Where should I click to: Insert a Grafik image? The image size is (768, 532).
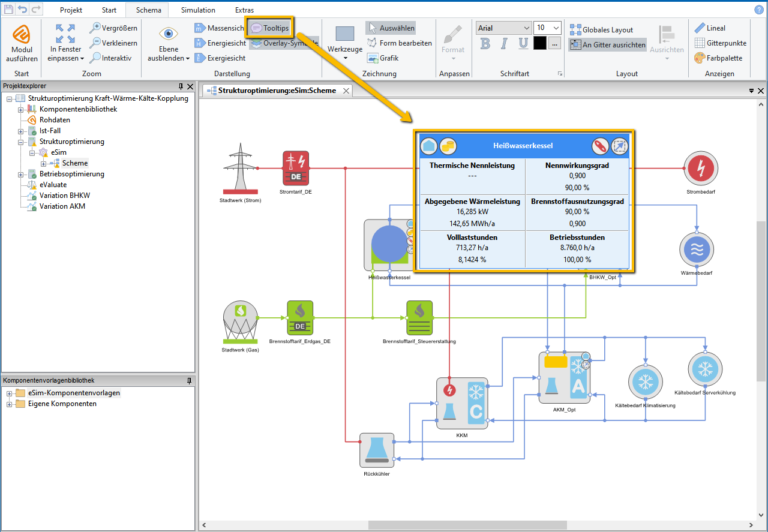click(383, 58)
